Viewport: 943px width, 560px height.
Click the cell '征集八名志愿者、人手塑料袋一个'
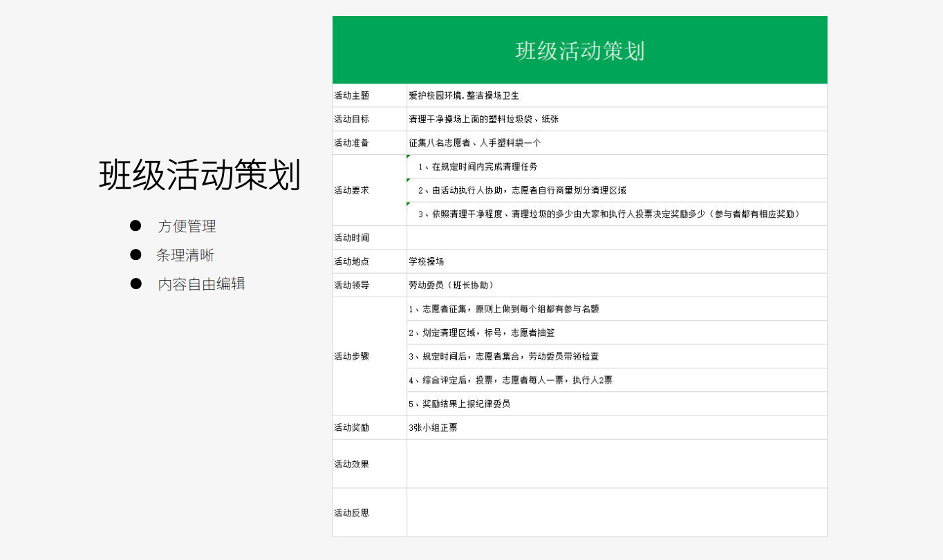point(617,142)
